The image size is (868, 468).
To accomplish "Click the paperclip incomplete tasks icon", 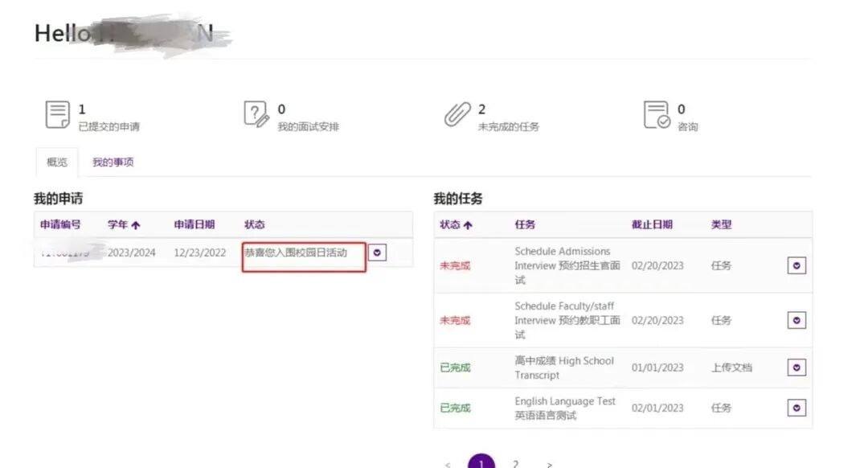I will [457, 115].
